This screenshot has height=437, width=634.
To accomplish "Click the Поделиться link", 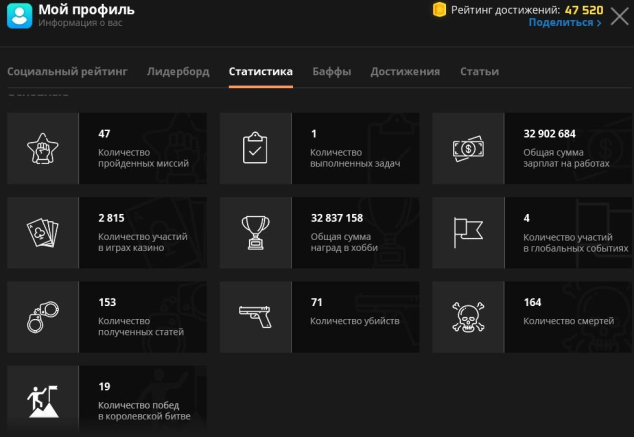I will pyautogui.click(x=564, y=23).
